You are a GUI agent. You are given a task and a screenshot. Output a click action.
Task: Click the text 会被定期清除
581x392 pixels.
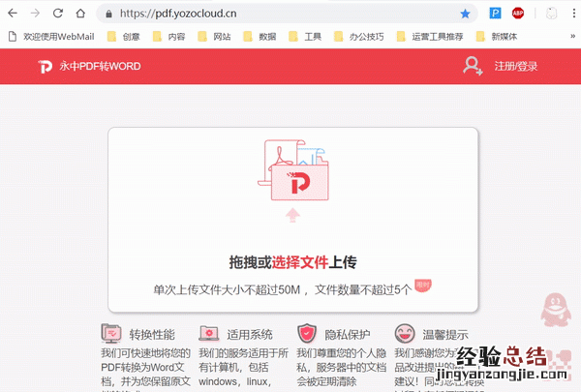pyautogui.click(x=326, y=381)
